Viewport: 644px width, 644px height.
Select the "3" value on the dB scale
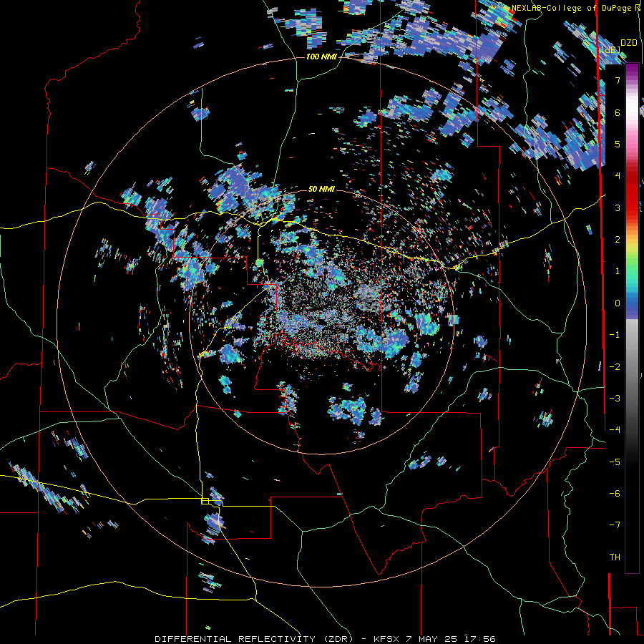click(x=618, y=208)
